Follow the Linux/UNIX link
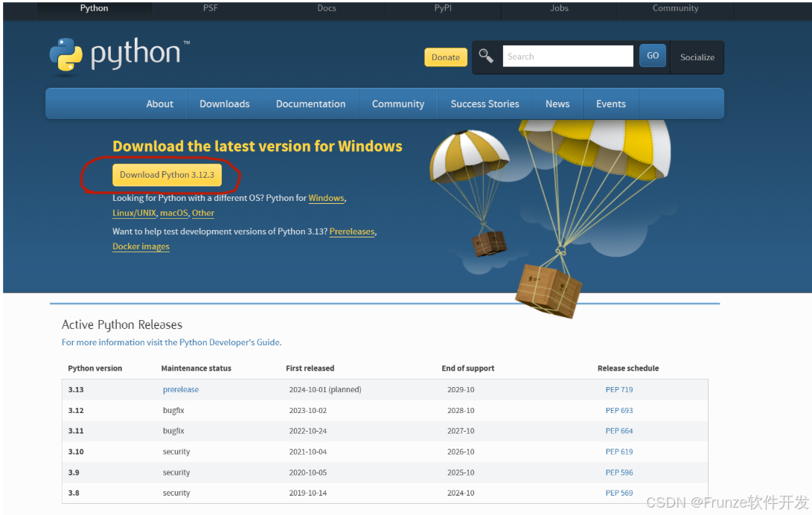812x515 pixels. click(134, 214)
